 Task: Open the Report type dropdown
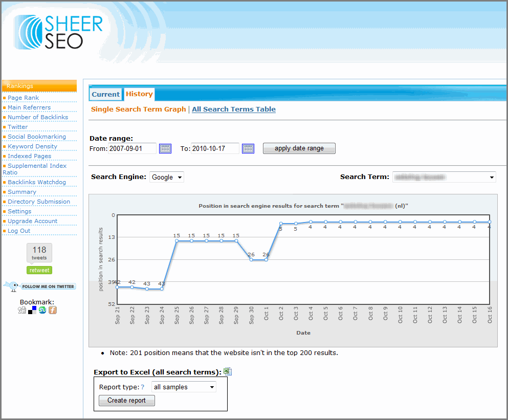click(184, 387)
